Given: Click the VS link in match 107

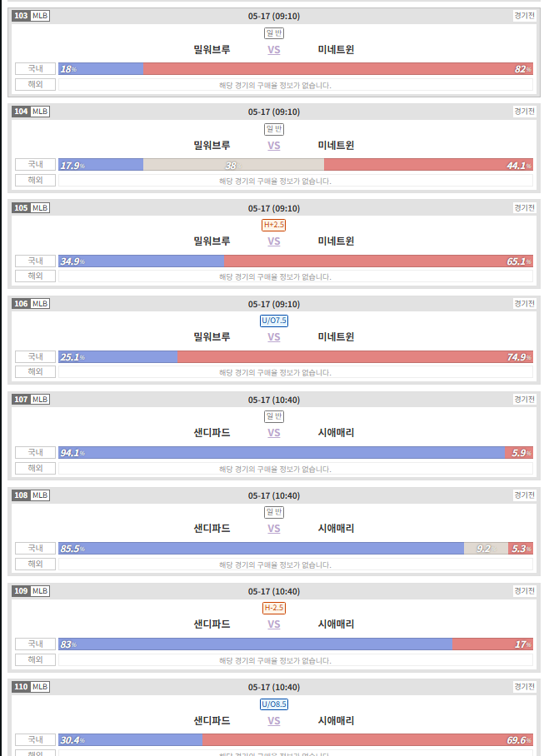Looking at the screenshot, I should click(274, 433).
